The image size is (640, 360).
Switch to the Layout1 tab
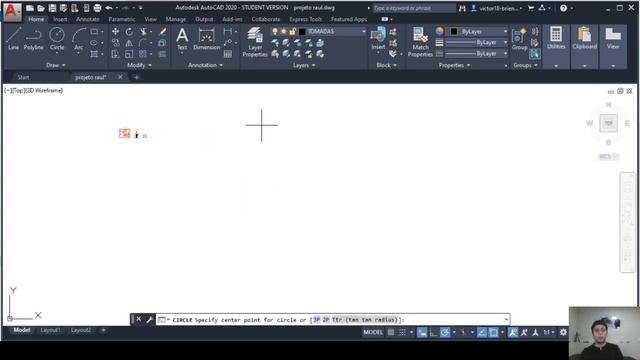tap(50, 330)
